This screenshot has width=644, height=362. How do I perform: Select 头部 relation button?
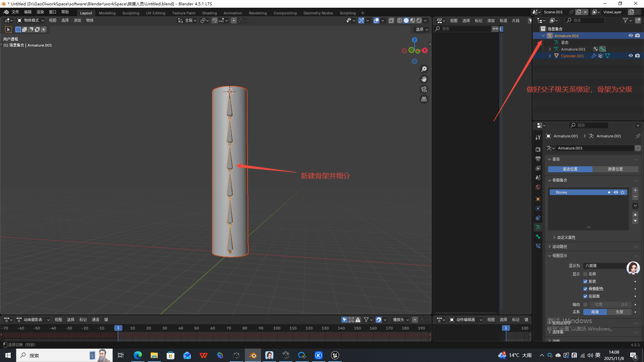tap(619, 312)
